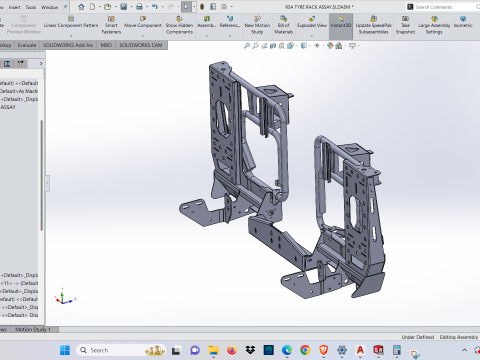Open Options gear icon in top toolbar
This screenshot has height=360, width=480.
224,7
